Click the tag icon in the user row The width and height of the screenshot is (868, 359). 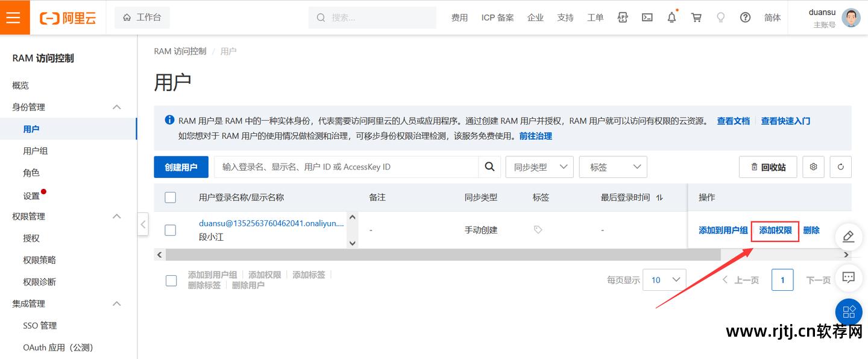click(x=538, y=230)
